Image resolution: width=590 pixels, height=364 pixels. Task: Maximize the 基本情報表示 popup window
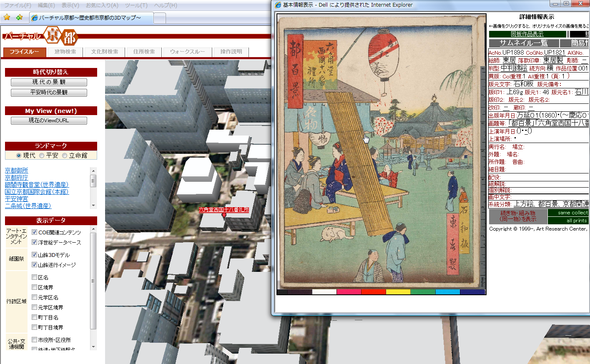(566, 3)
